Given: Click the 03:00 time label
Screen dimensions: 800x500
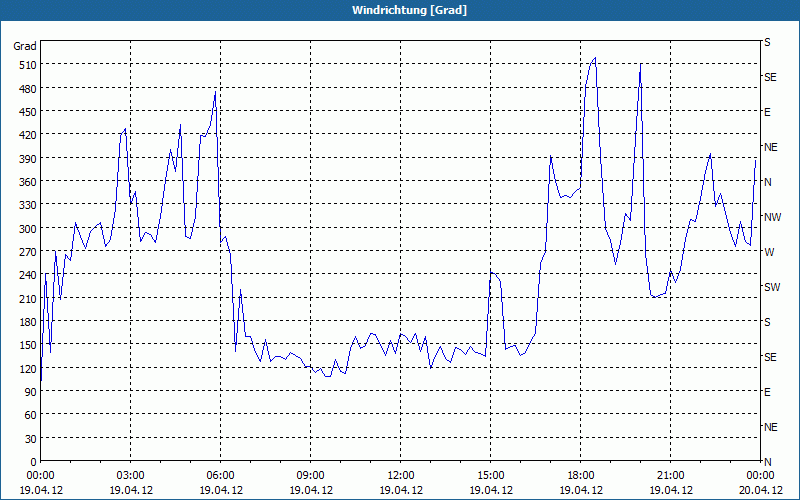Looking at the screenshot, I should click(131, 476).
